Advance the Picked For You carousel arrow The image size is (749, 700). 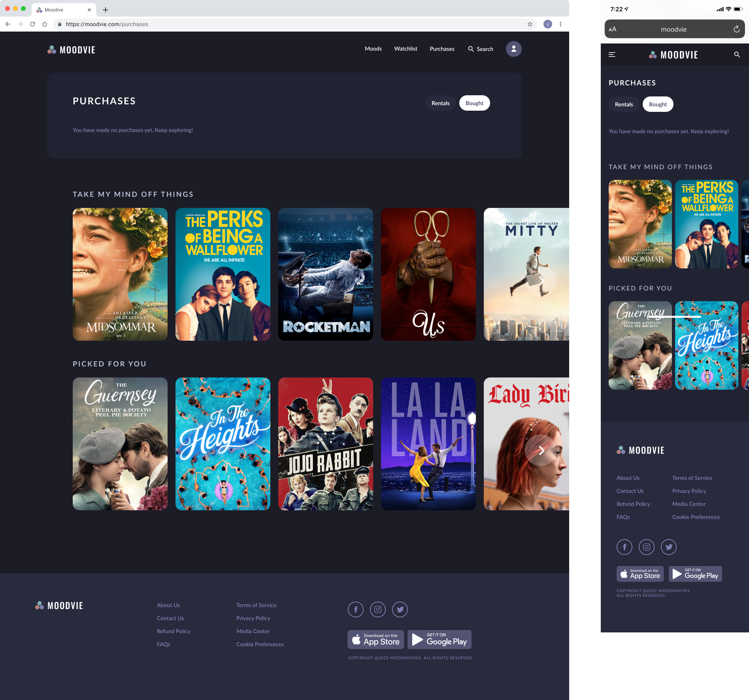tap(541, 450)
